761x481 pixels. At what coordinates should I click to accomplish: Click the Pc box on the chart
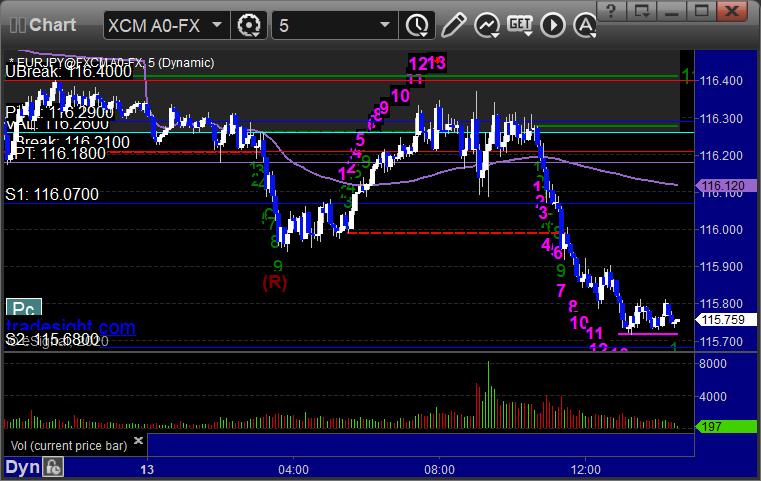(x=24, y=308)
